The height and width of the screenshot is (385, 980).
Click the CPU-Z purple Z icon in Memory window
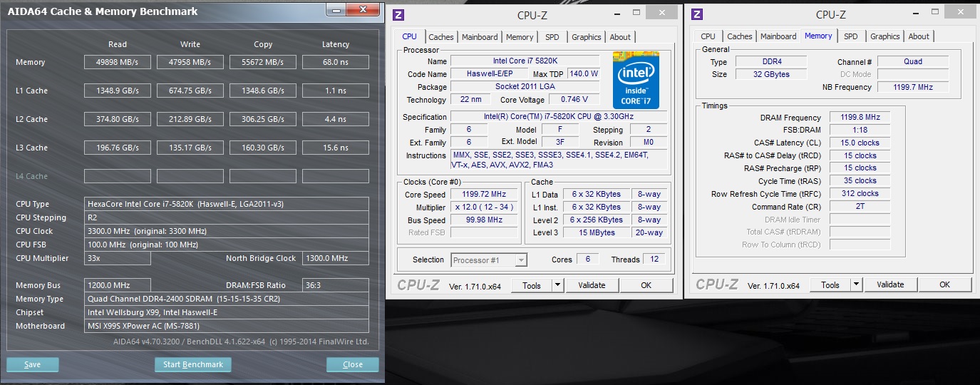(x=698, y=14)
